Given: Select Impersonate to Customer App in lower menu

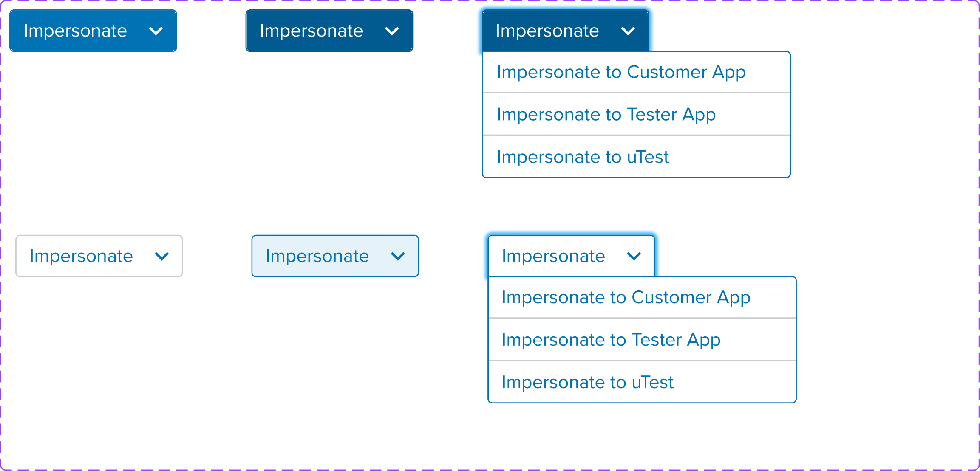Looking at the screenshot, I should tap(642, 297).
